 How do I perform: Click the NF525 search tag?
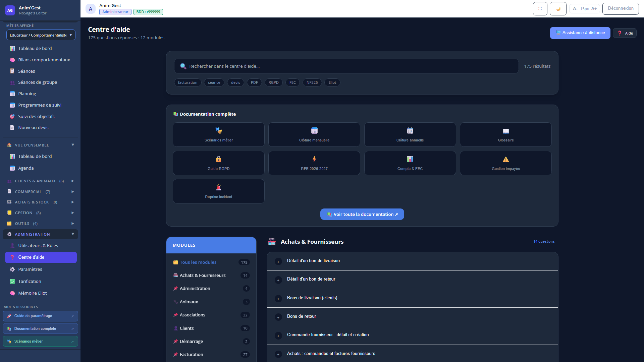[x=312, y=82]
